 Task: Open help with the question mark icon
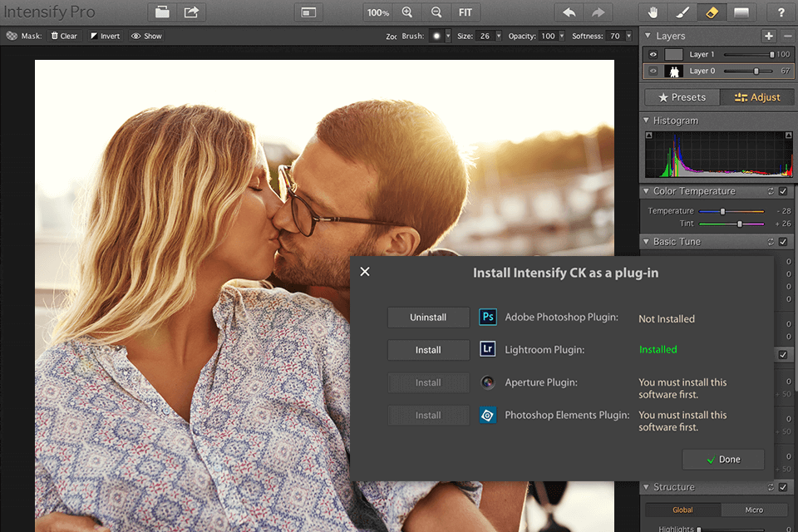[x=781, y=12]
